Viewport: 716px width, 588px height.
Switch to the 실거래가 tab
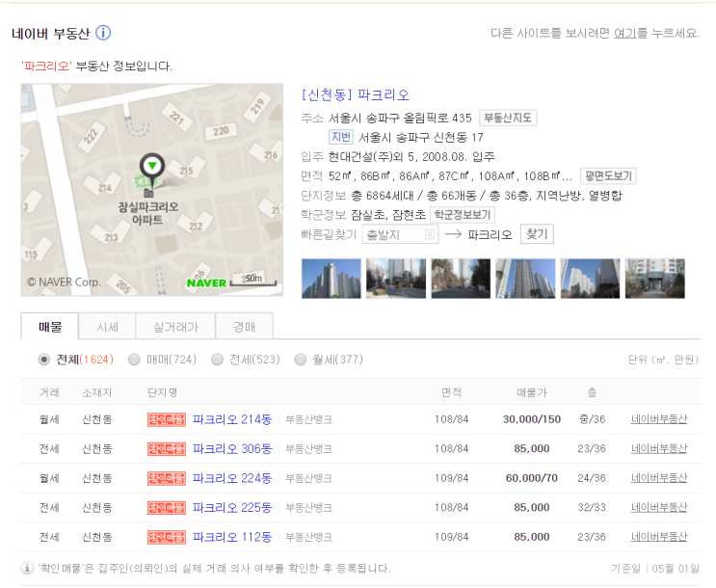coord(175,327)
